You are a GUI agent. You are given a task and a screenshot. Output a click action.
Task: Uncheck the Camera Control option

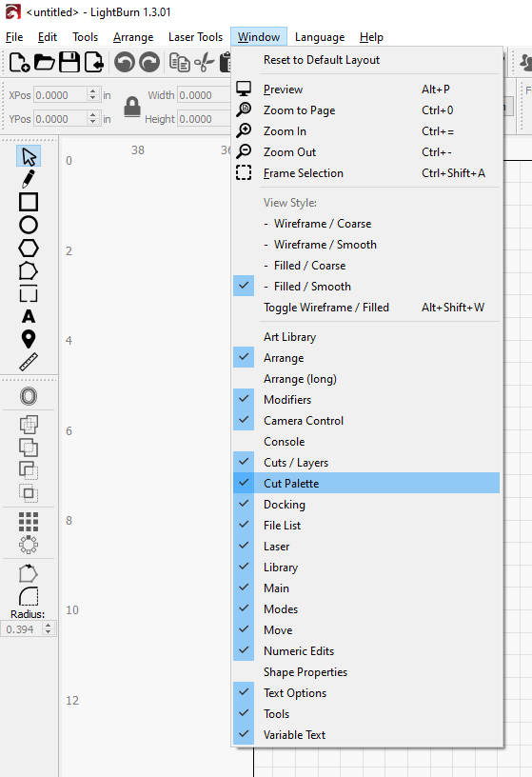pos(366,421)
